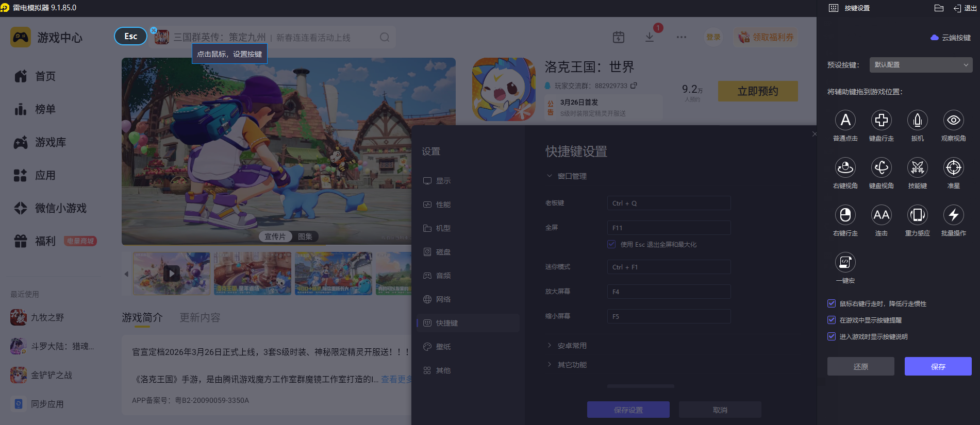Image resolution: width=980 pixels, height=425 pixels.
Task: Toggle 使用 Esc 退出全屏和最大化 checkbox
Action: pos(611,244)
